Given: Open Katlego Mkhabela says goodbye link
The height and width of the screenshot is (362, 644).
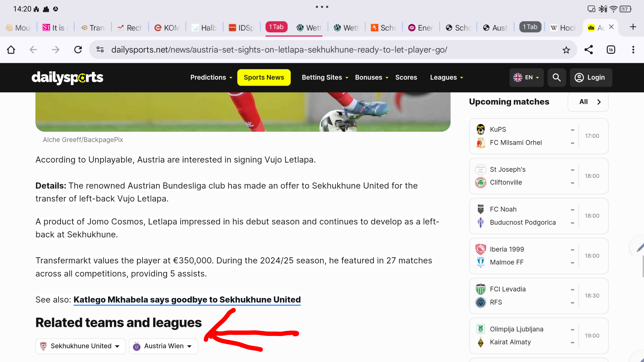Looking at the screenshot, I should coord(187,300).
